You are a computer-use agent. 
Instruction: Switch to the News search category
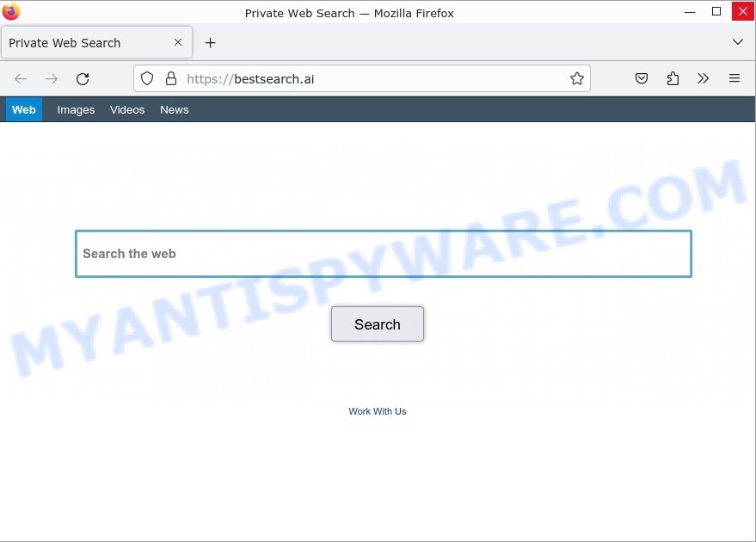tap(174, 109)
